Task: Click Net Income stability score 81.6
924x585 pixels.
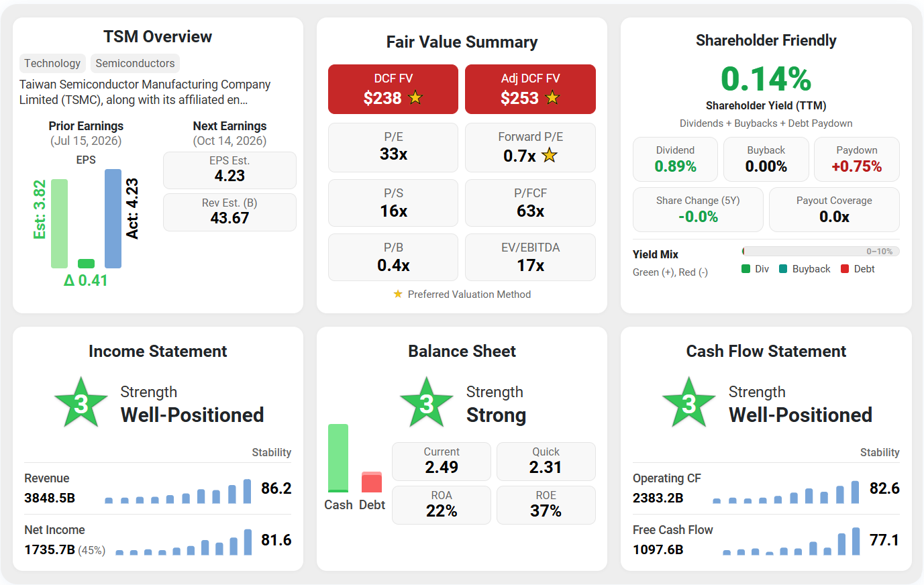Action: [x=276, y=540]
